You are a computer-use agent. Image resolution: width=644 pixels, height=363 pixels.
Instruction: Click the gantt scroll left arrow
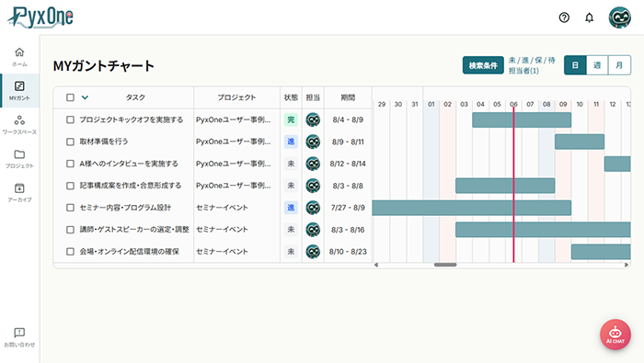click(375, 265)
